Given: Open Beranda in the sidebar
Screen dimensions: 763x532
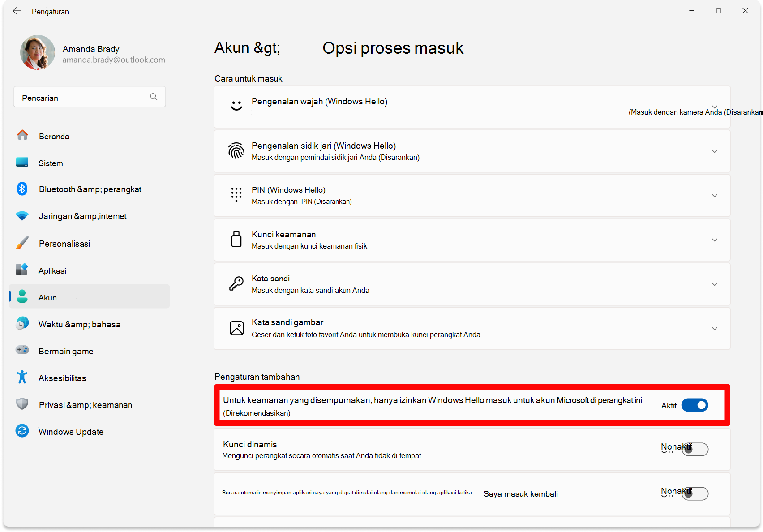Looking at the screenshot, I should 90,136.
